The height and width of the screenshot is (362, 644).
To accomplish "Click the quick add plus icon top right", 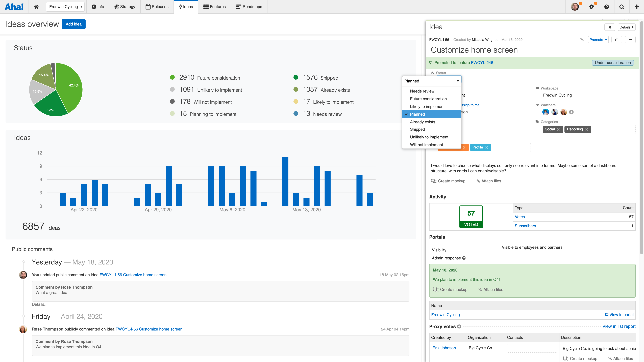I will (x=636, y=7).
